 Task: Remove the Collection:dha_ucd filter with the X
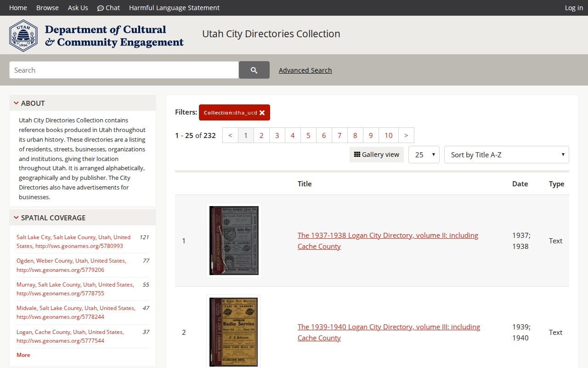tap(262, 113)
